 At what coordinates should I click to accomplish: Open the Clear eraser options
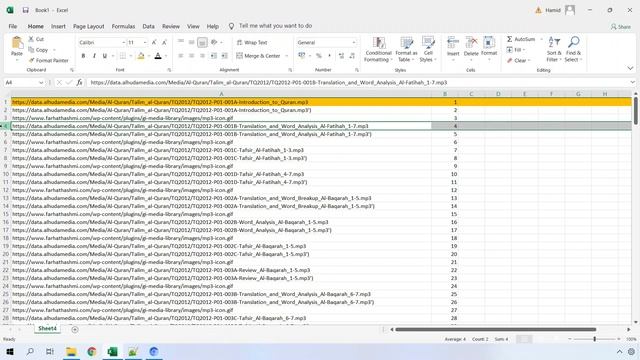point(518,60)
